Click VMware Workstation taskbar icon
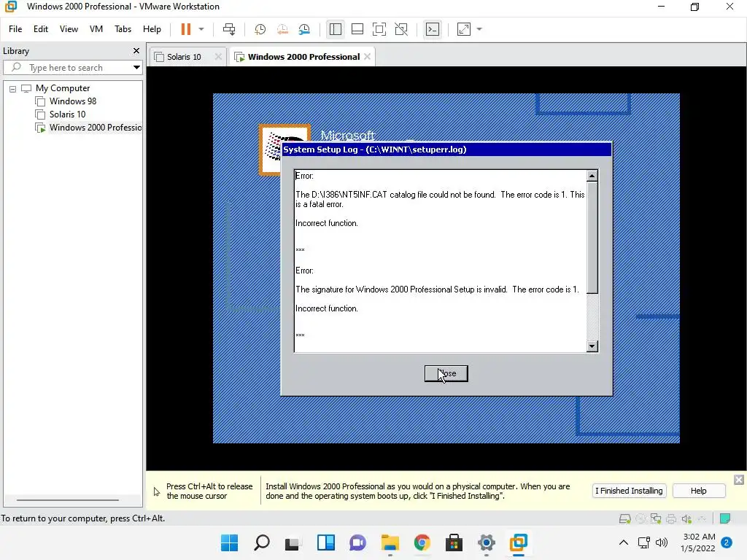The image size is (747, 560). click(x=519, y=542)
